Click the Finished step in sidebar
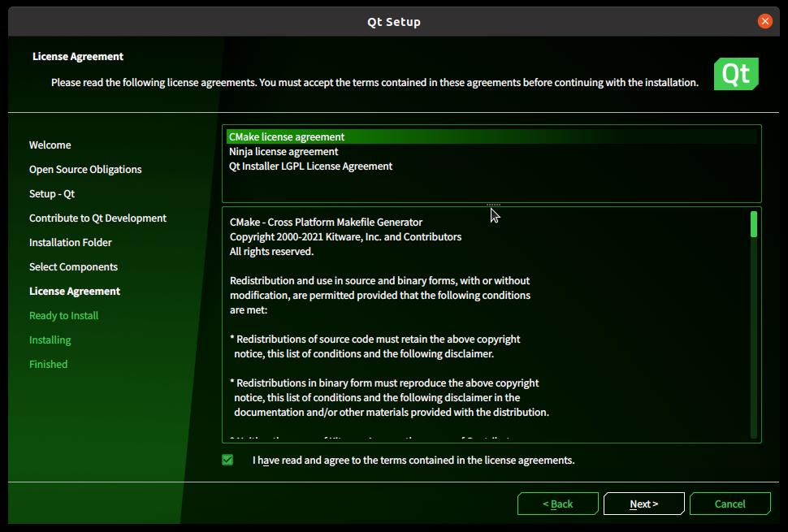788x532 pixels. point(48,364)
